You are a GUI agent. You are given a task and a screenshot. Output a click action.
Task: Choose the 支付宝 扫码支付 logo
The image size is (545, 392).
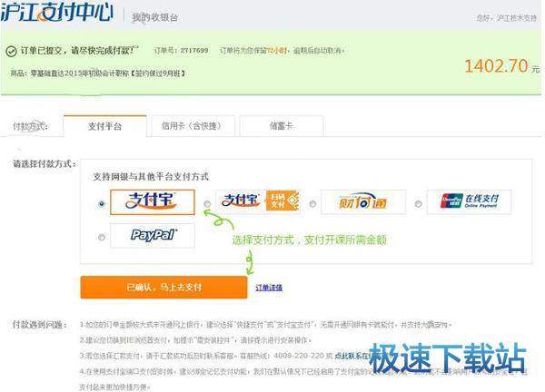(x=258, y=201)
